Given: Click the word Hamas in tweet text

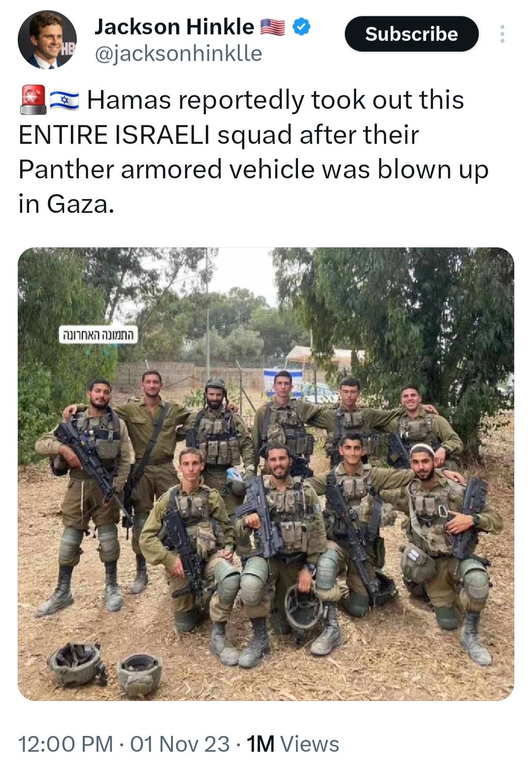Looking at the screenshot, I should tap(130, 100).
